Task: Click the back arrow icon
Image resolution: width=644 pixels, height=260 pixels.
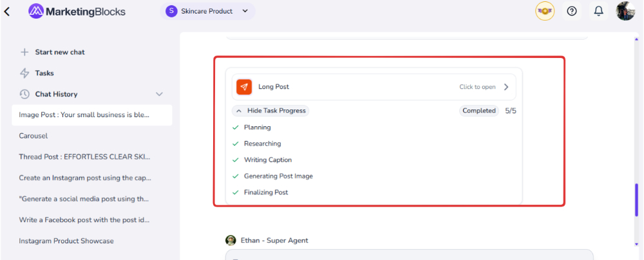Action: coord(7,12)
